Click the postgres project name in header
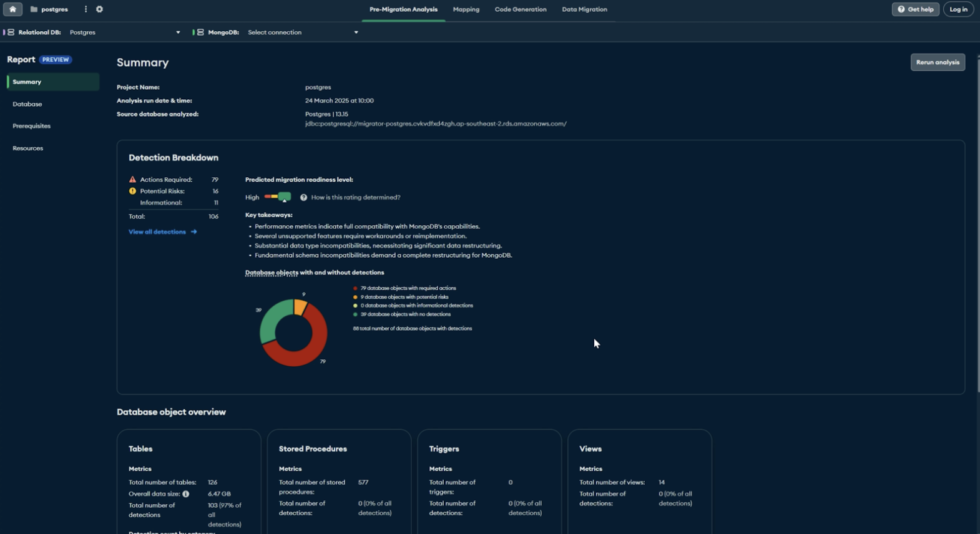 [x=54, y=9]
